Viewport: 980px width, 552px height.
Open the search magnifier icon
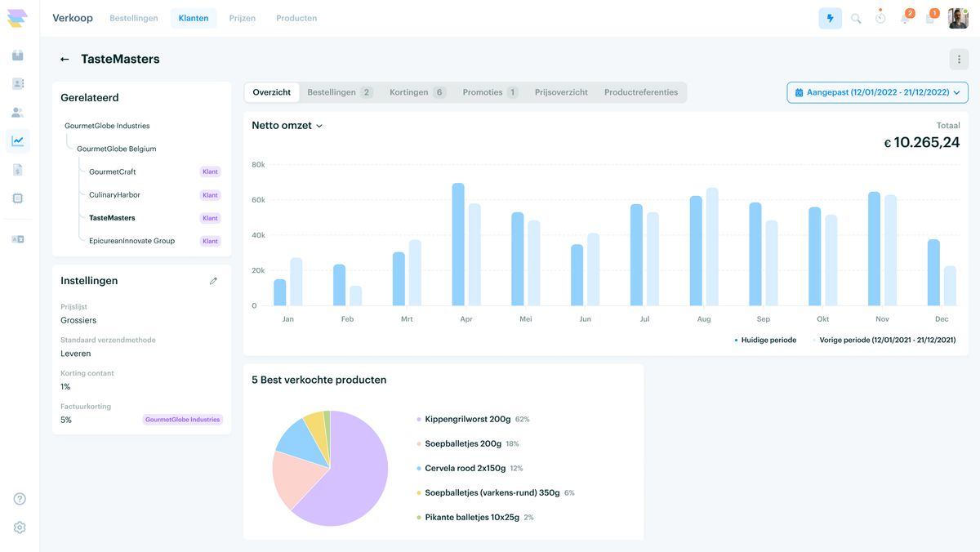point(856,18)
